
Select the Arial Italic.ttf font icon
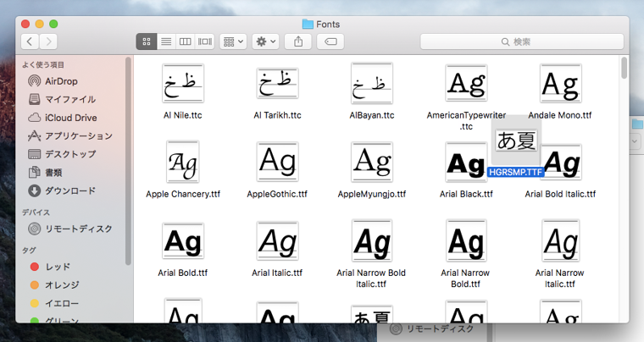(277, 240)
